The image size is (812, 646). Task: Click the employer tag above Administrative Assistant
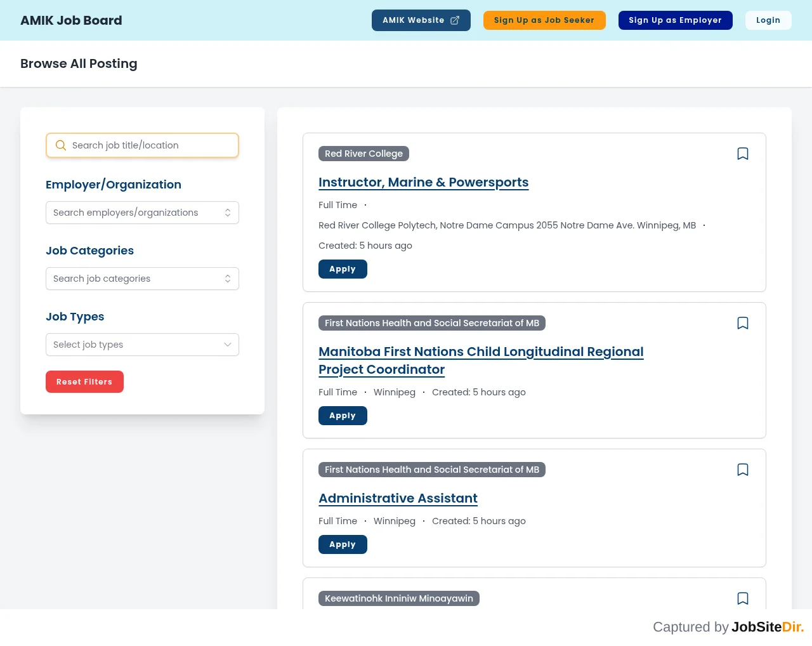coord(432,470)
